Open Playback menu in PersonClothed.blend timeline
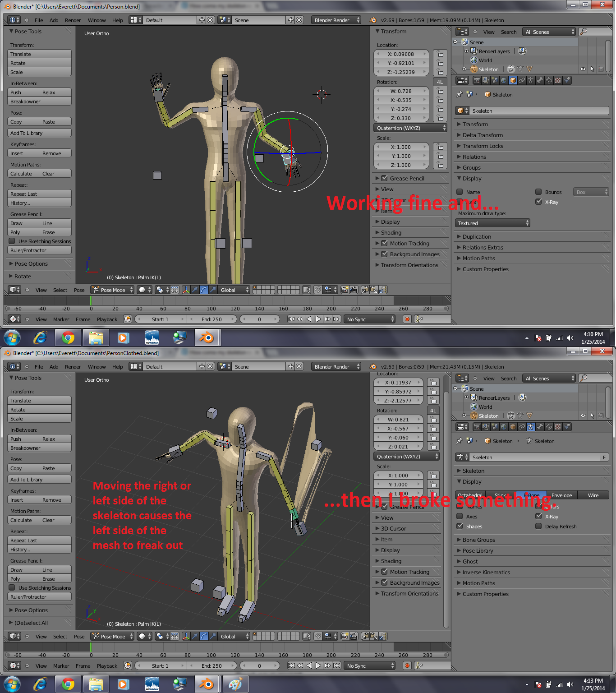Viewport: 616px width, 693px height. 107,666
